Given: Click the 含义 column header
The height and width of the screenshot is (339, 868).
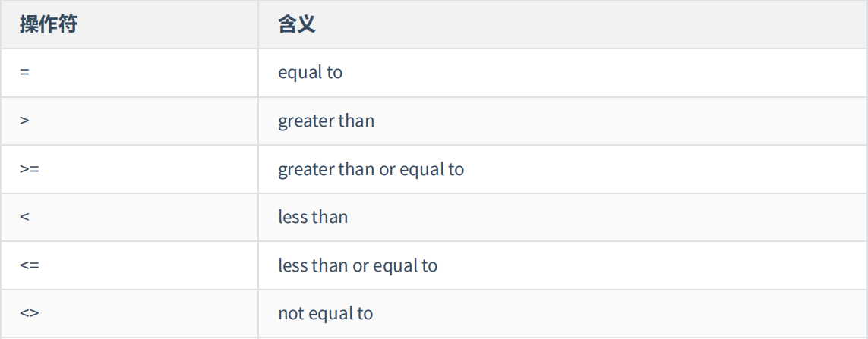Looking at the screenshot, I should pyautogui.click(x=297, y=25).
